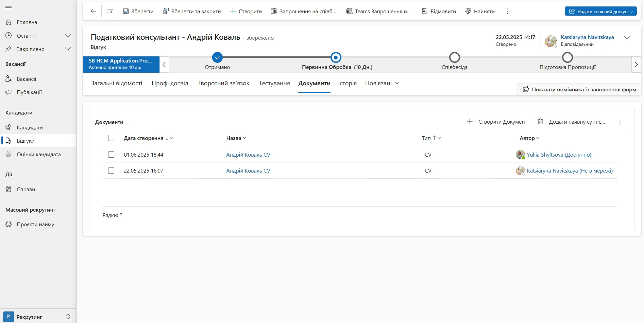Click Відмовити reject icon in toolbar

[x=424, y=11]
